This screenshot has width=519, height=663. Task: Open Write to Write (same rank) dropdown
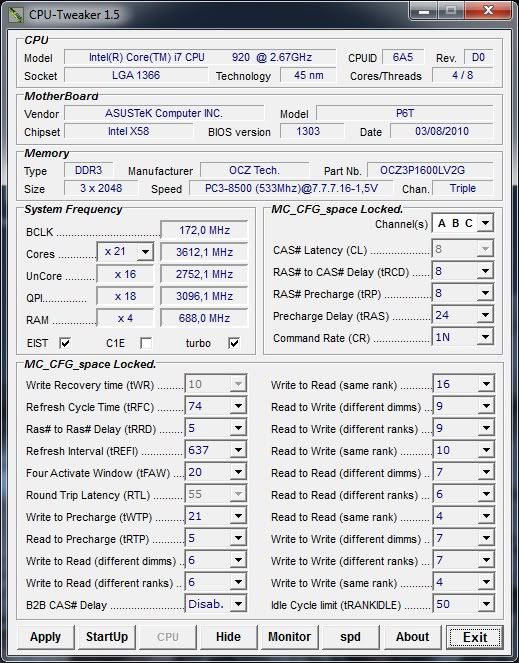pos(486,582)
